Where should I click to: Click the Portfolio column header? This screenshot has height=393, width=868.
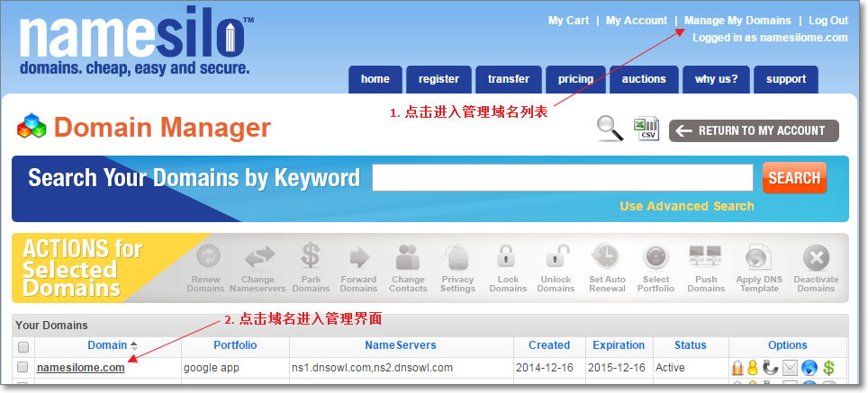(x=235, y=345)
